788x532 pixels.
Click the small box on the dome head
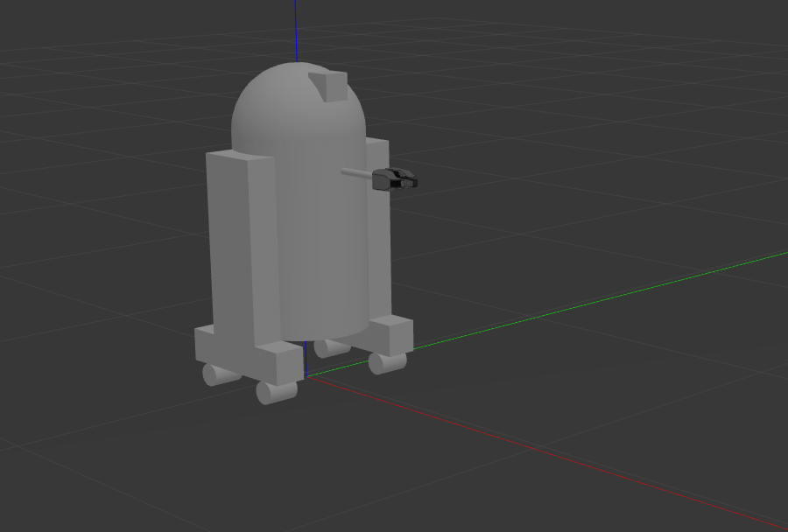(x=328, y=87)
